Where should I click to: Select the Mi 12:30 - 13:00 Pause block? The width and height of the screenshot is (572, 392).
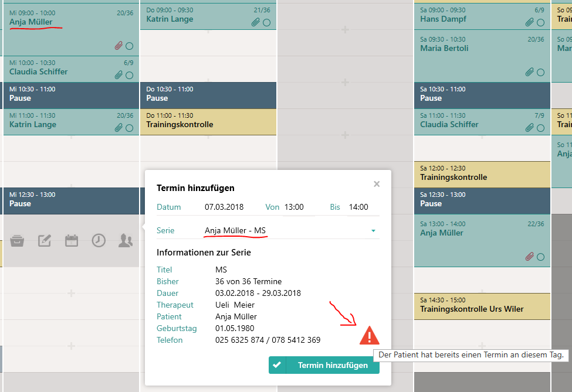coord(71,201)
